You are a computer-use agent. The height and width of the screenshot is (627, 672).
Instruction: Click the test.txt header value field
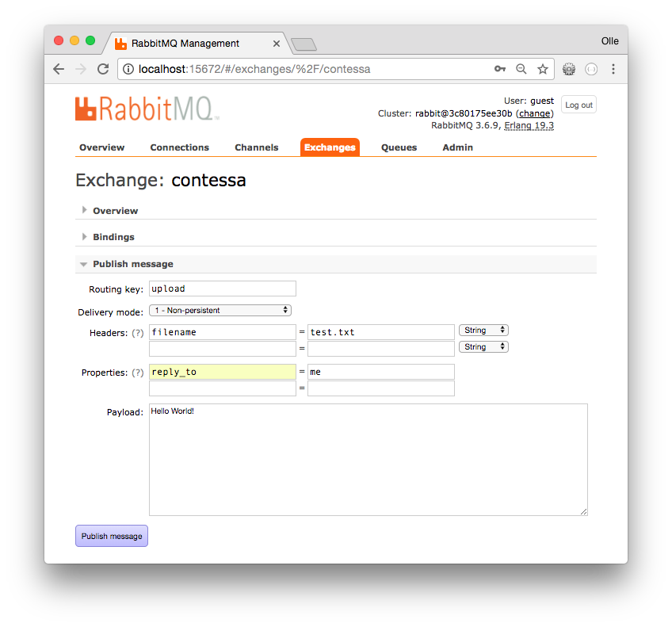click(x=381, y=332)
